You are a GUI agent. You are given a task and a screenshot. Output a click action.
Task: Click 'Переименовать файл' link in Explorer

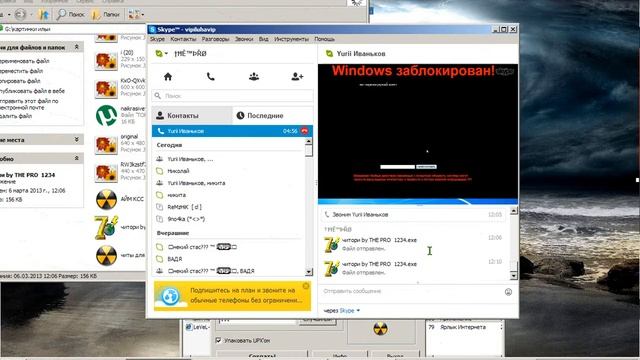pos(24,61)
